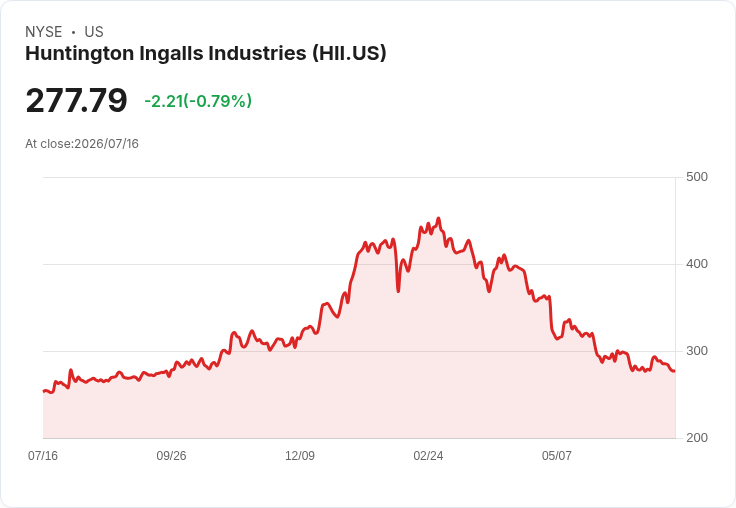
Task: Select the 09/26 date on x-axis
Action: pos(171,455)
